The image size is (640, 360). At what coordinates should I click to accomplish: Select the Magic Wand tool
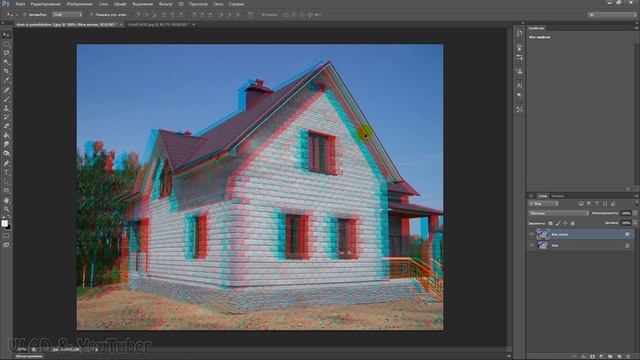tap(6, 62)
